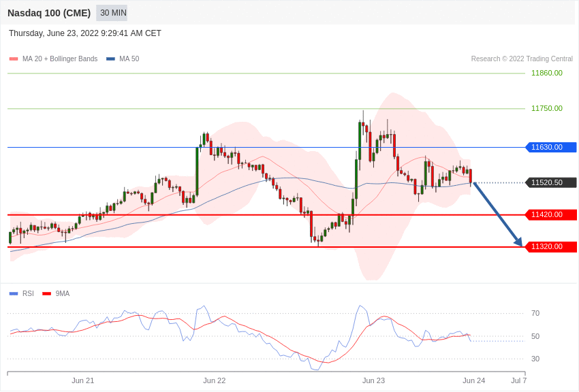Click the 11860.00 resistance level label
Image resolution: width=579 pixels, height=392 pixels.
(x=546, y=73)
